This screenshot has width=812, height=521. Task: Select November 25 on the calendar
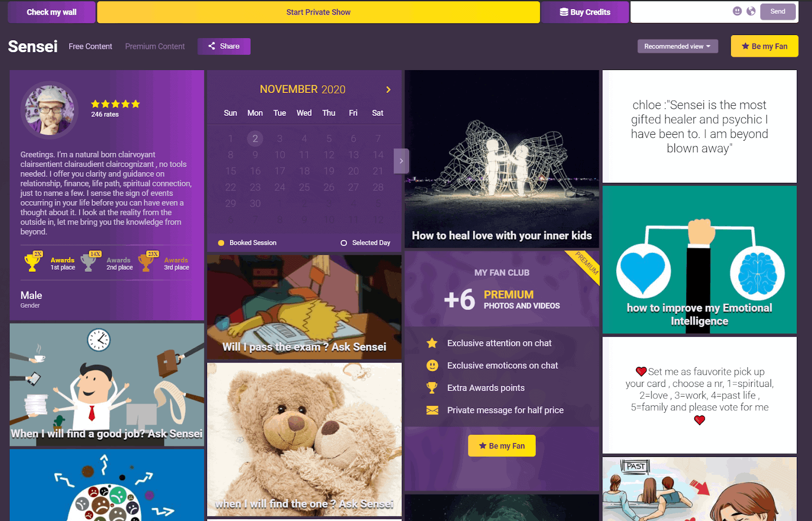pyautogui.click(x=304, y=187)
